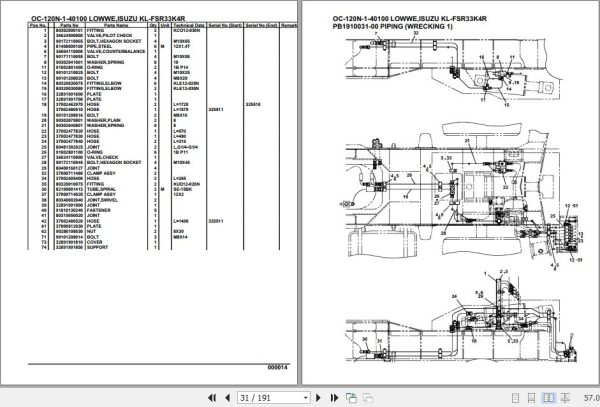Open the page number dropdown
Image resolution: width=600 pixels, height=407 pixels.
[305, 398]
